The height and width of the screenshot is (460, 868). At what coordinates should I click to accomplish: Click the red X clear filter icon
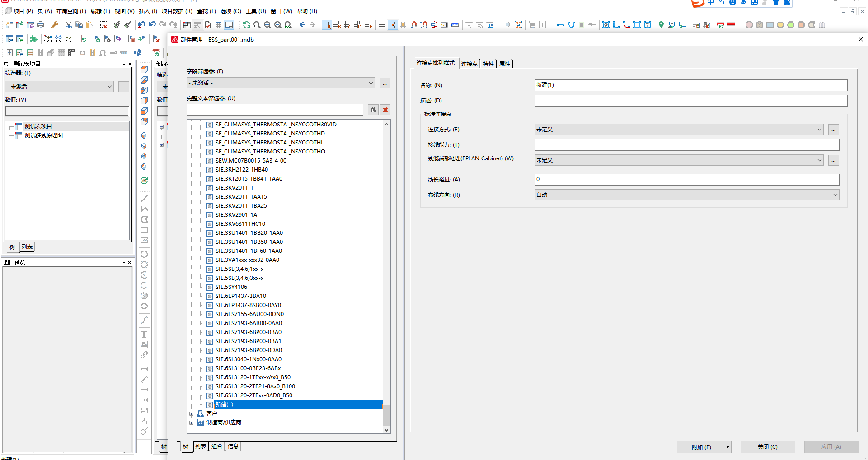click(385, 110)
